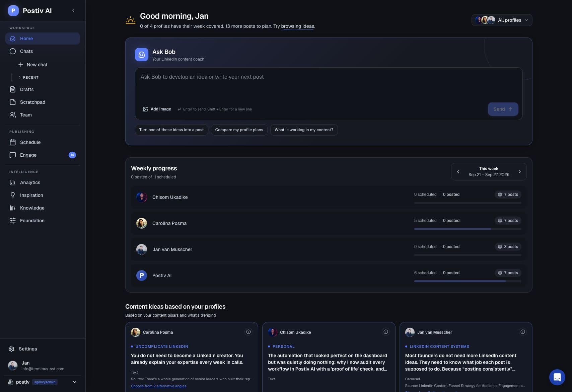Open the All profiles dropdown
Viewport: 572px width, 392px height.
point(502,20)
